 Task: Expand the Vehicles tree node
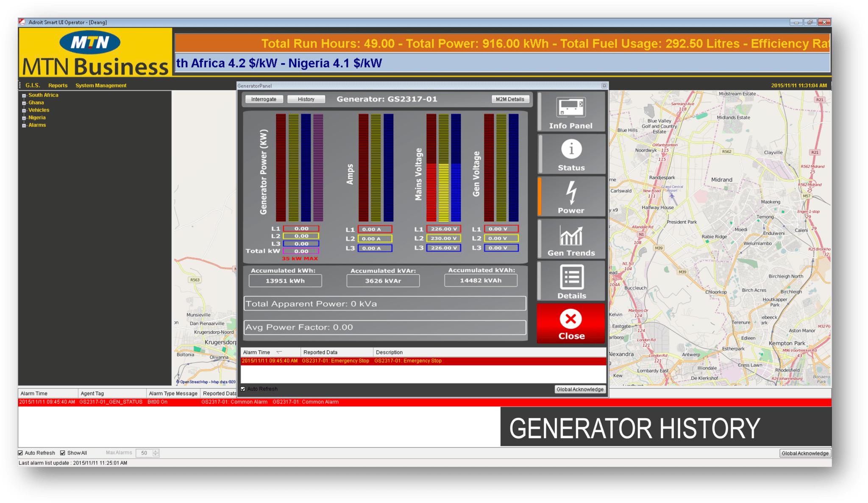pyautogui.click(x=24, y=110)
